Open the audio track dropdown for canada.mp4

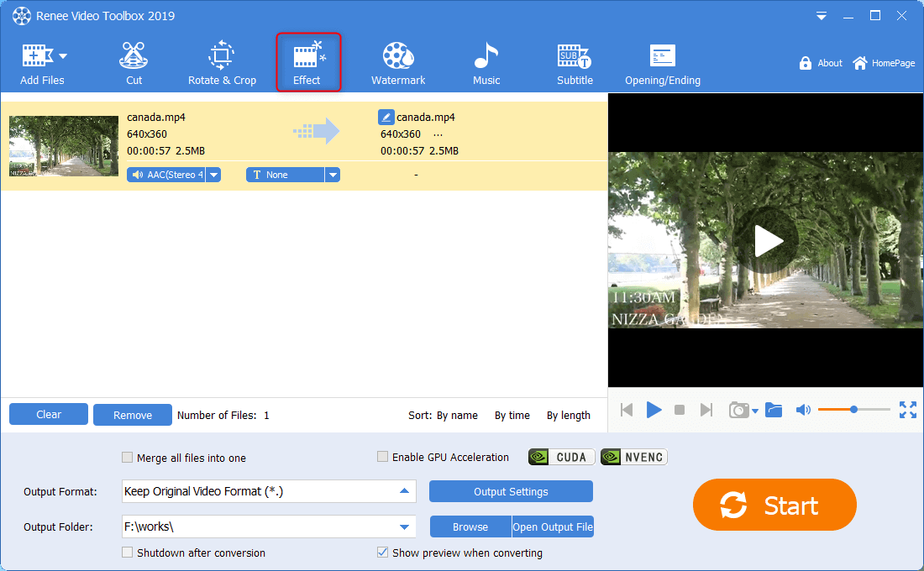pyautogui.click(x=213, y=175)
